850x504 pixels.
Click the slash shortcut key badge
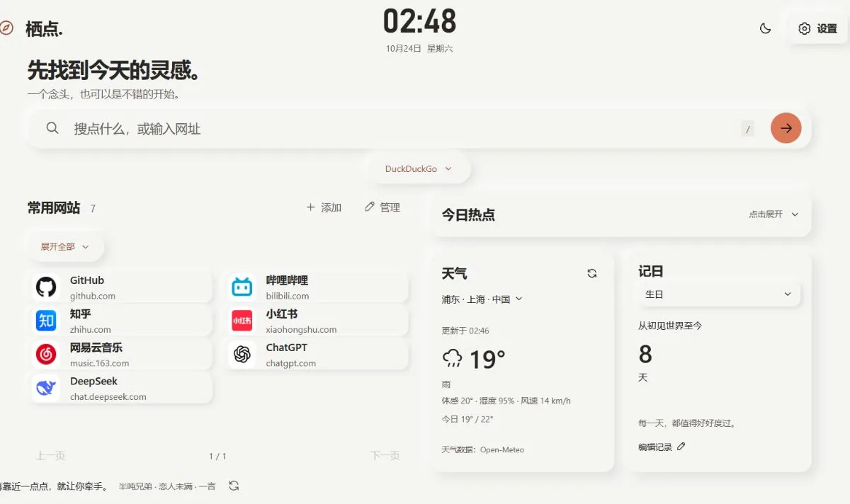[x=747, y=129]
